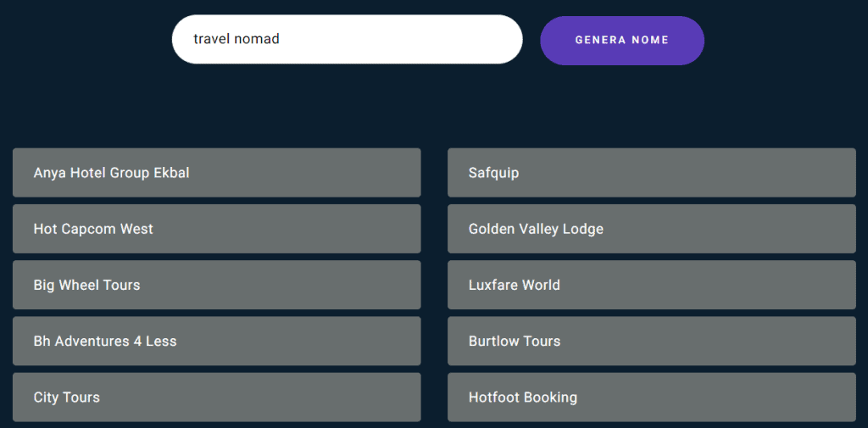Click the first result in right column

pos(651,173)
